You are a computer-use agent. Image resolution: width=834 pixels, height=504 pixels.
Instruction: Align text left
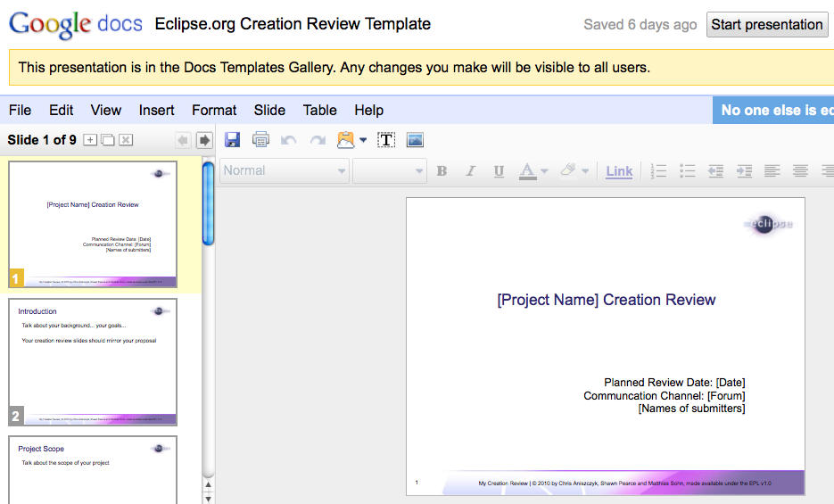click(772, 170)
